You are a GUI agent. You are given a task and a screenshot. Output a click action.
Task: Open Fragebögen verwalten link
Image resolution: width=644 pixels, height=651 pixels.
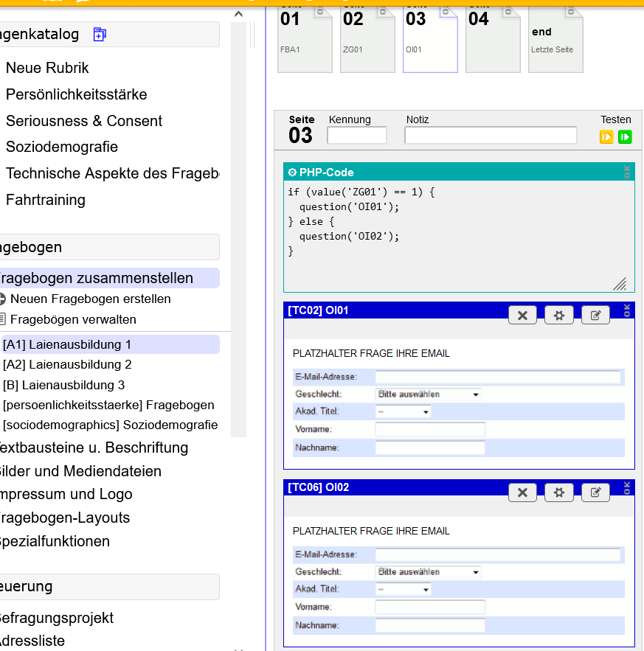point(73,320)
